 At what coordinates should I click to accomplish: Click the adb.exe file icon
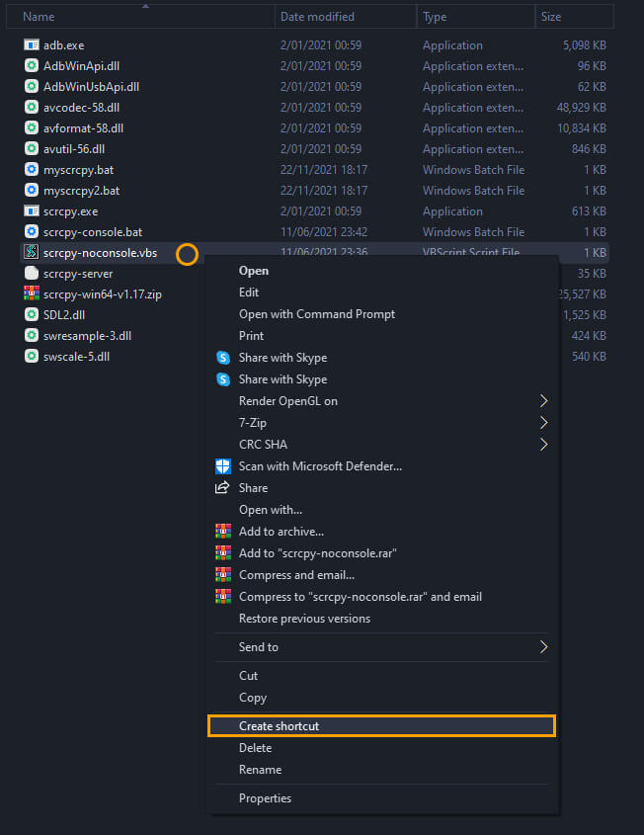pyautogui.click(x=32, y=45)
